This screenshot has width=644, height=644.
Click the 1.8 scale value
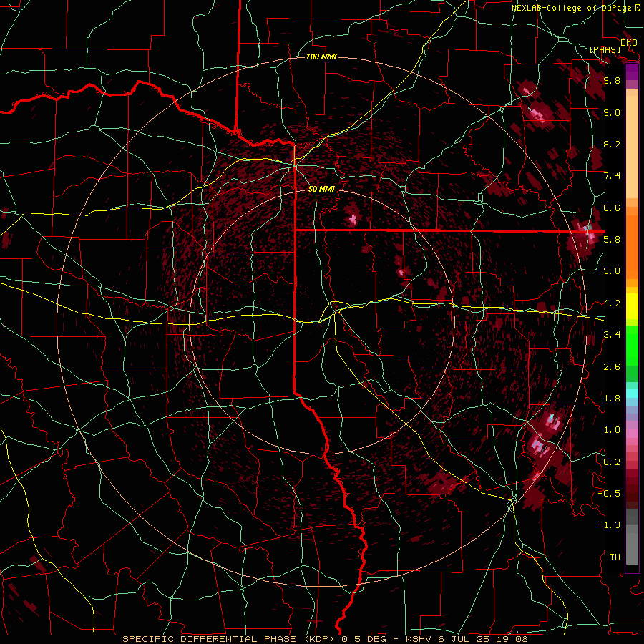(612, 399)
